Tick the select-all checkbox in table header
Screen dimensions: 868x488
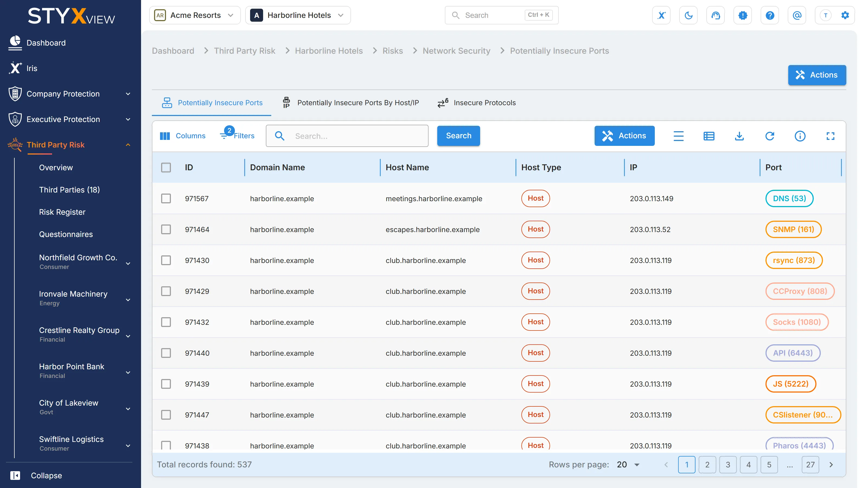point(166,167)
